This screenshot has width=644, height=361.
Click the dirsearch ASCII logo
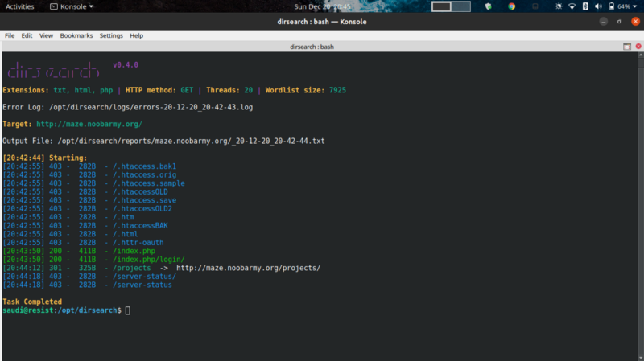tap(53, 71)
